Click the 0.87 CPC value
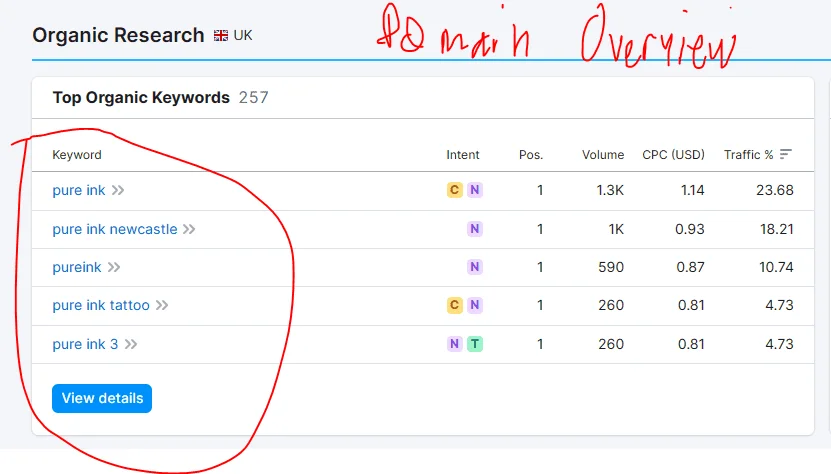This screenshot has height=474, width=831. coord(691,267)
